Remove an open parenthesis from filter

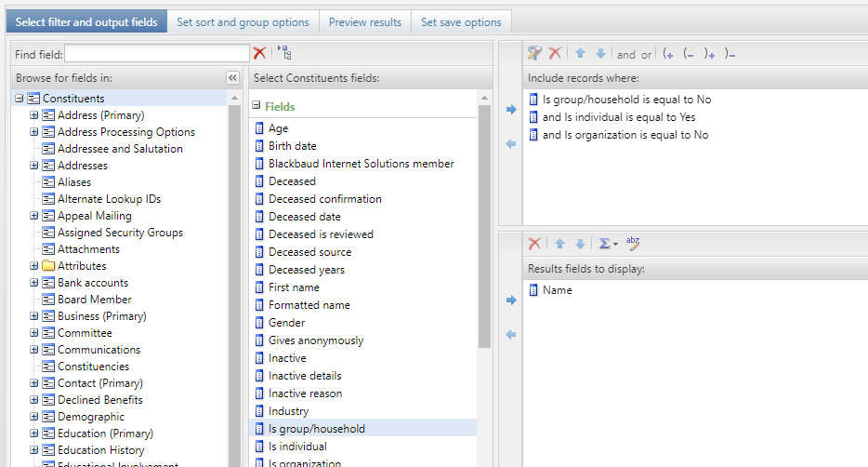[688, 54]
